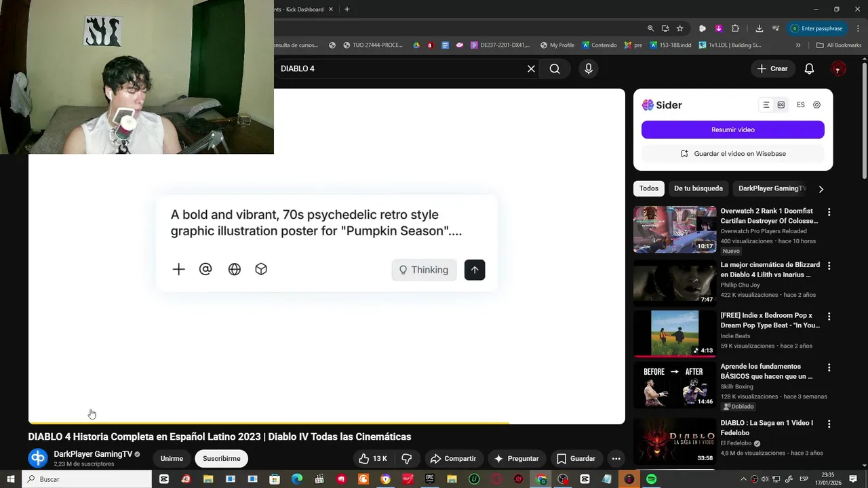The height and width of the screenshot is (488, 868).
Task: Dislike the video
Action: (407, 459)
